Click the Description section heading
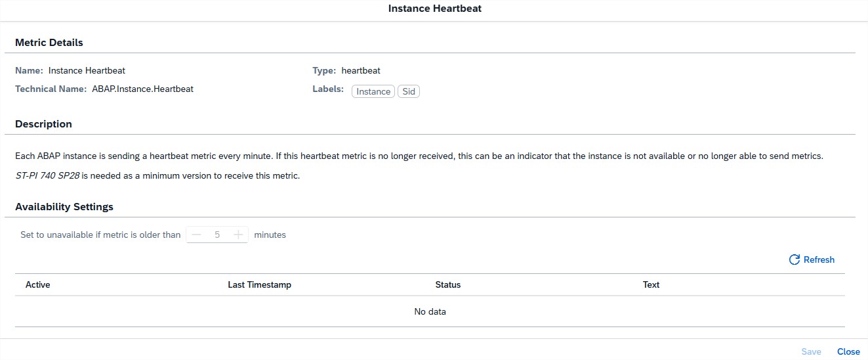The width and height of the screenshot is (868, 360). [x=43, y=124]
